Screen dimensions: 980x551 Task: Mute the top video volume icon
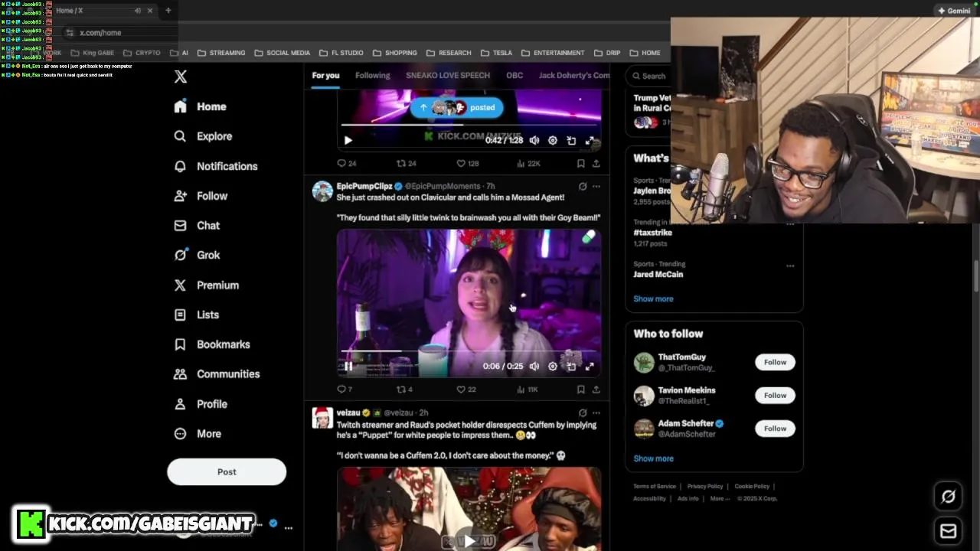pos(534,141)
